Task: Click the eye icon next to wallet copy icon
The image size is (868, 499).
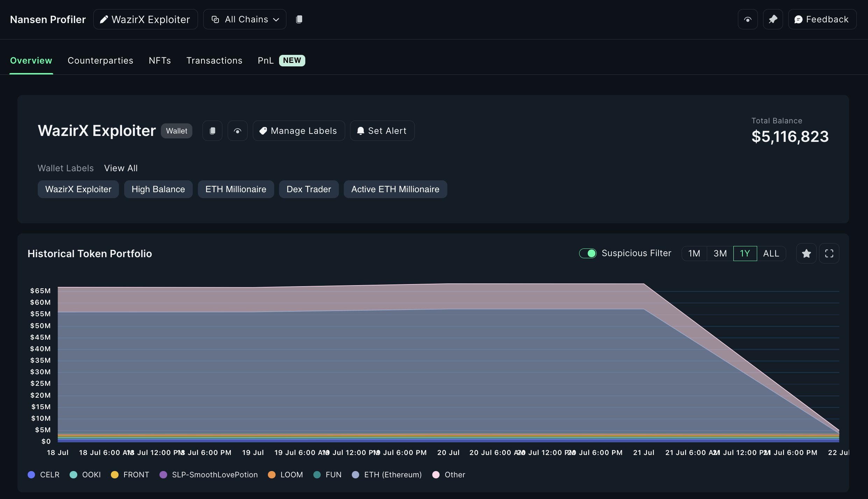Action: [x=237, y=131]
